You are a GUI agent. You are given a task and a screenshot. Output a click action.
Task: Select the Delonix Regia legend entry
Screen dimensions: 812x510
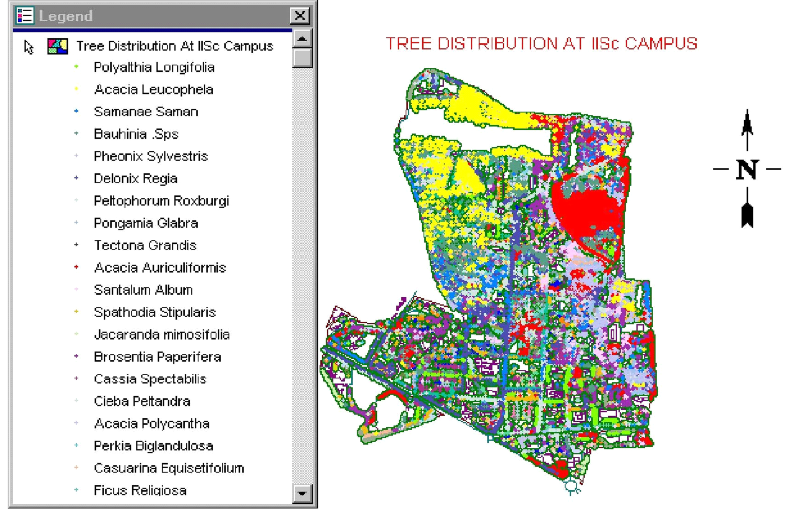tap(135, 178)
